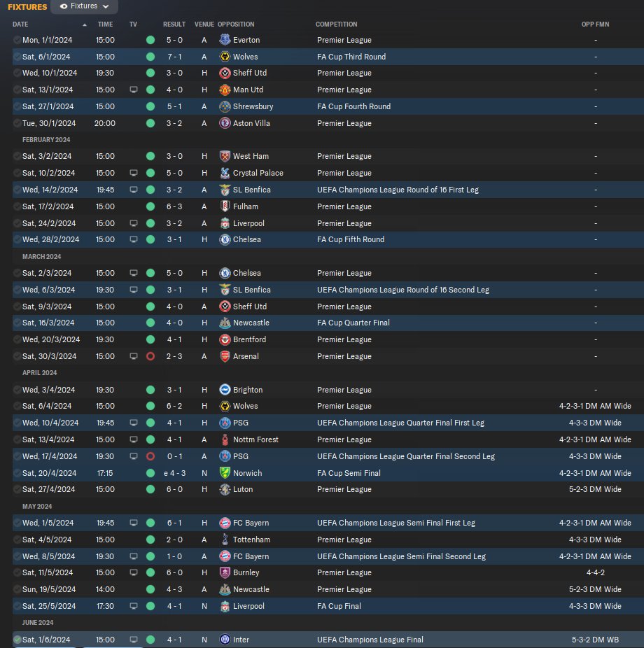Open the Crystal Palace opposition link
Viewport: 644px width, 648px height.
pos(258,173)
